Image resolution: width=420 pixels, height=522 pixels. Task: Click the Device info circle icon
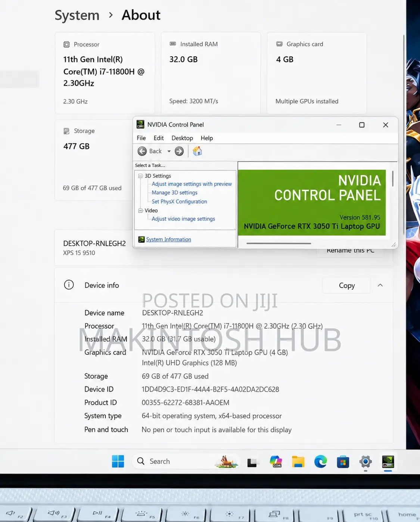point(69,285)
